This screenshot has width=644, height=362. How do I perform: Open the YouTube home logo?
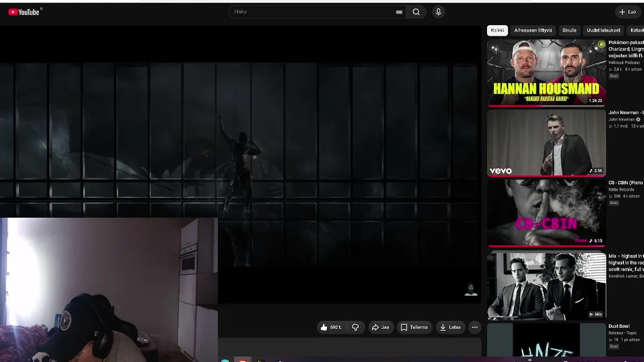coord(24,12)
